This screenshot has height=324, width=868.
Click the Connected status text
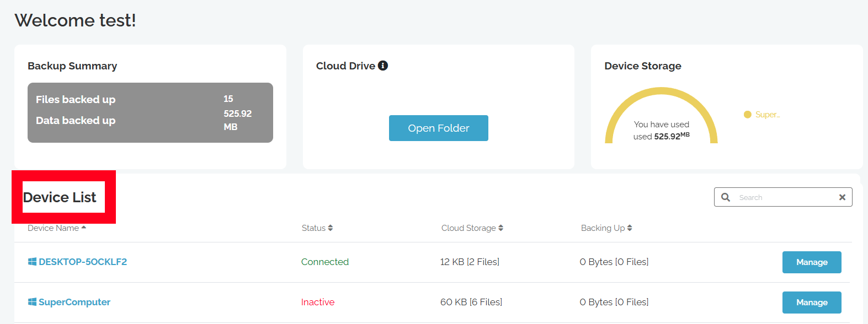click(x=325, y=262)
